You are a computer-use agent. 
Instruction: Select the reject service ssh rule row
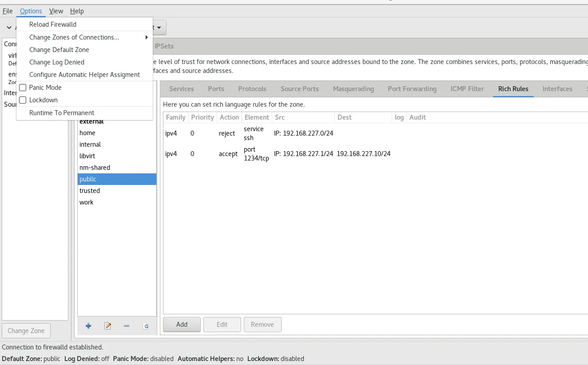[x=375, y=133]
